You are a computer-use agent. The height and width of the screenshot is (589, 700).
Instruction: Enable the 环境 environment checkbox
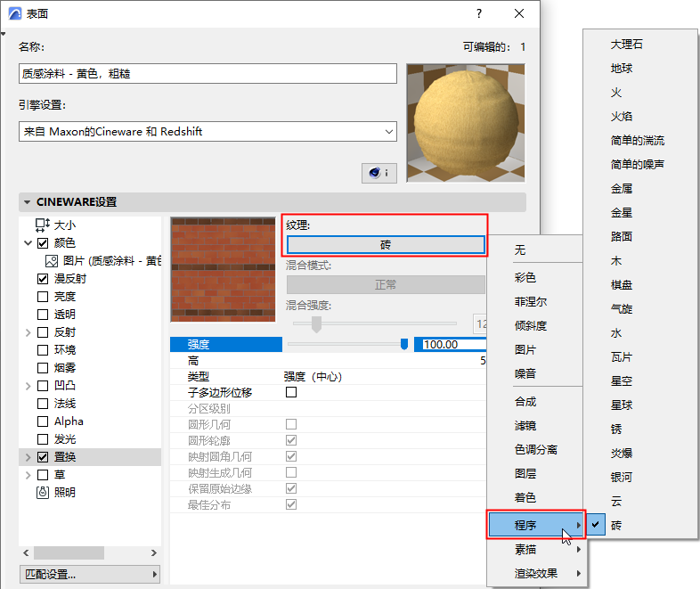pyautogui.click(x=43, y=350)
